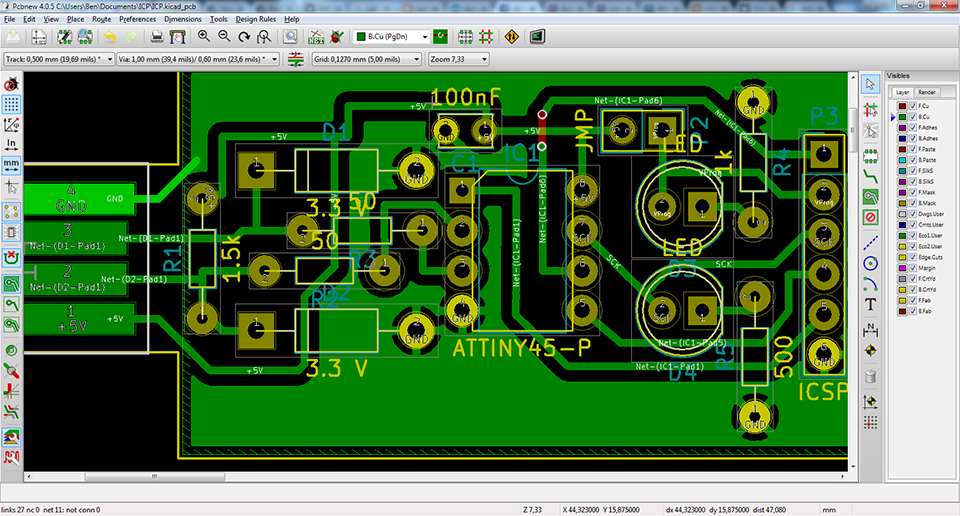Viewport: 960px width, 516px height.
Task: Redraw the view with refresh icon
Action: point(244,37)
